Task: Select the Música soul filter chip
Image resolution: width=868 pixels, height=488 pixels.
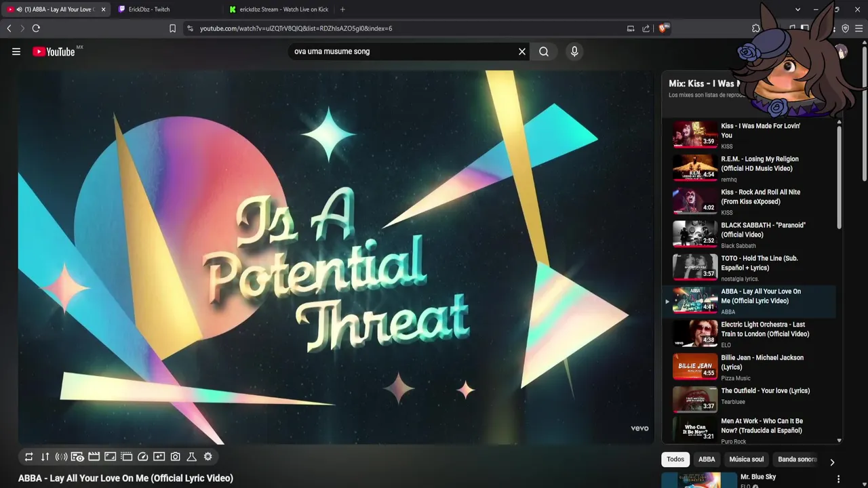Action: point(746,460)
